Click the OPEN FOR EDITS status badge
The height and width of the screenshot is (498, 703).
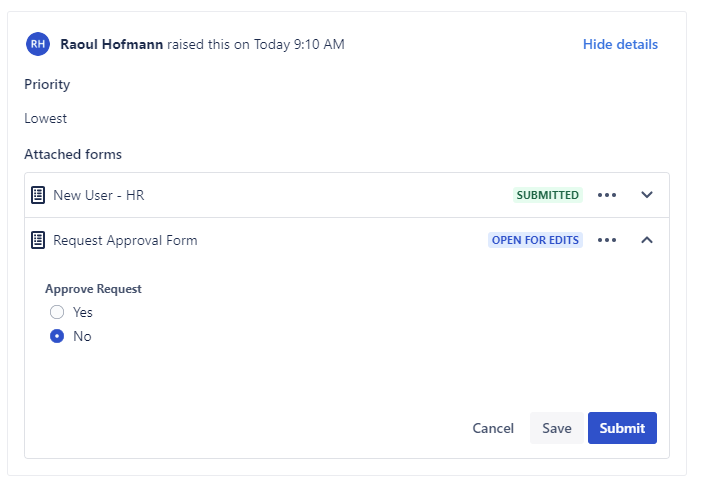[x=535, y=240]
